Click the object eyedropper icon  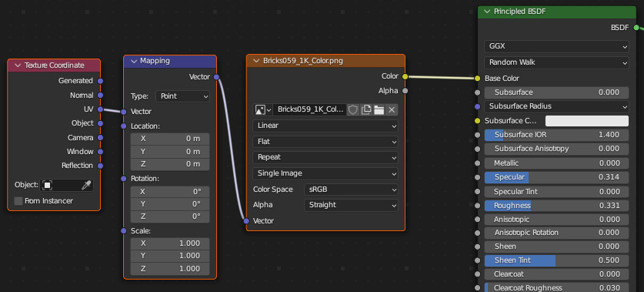(x=85, y=185)
